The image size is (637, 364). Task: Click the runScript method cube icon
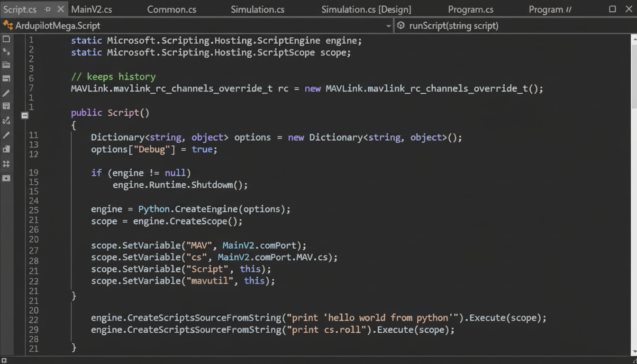pyautogui.click(x=401, y=26)
